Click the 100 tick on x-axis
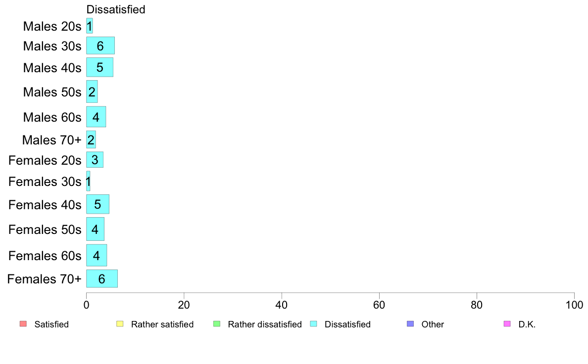Screen dimensions: 588x364 point(574,305)
